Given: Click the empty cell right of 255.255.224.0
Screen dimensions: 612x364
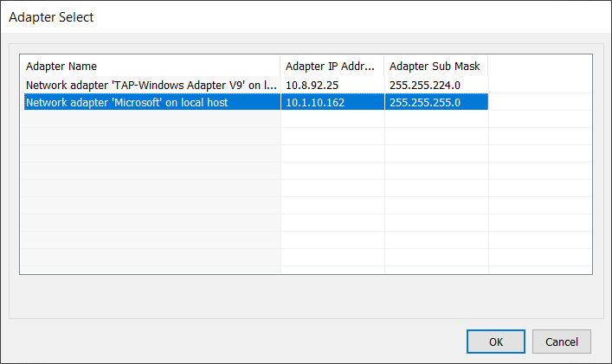Looking at the screenshot, I should coord(540,85).
